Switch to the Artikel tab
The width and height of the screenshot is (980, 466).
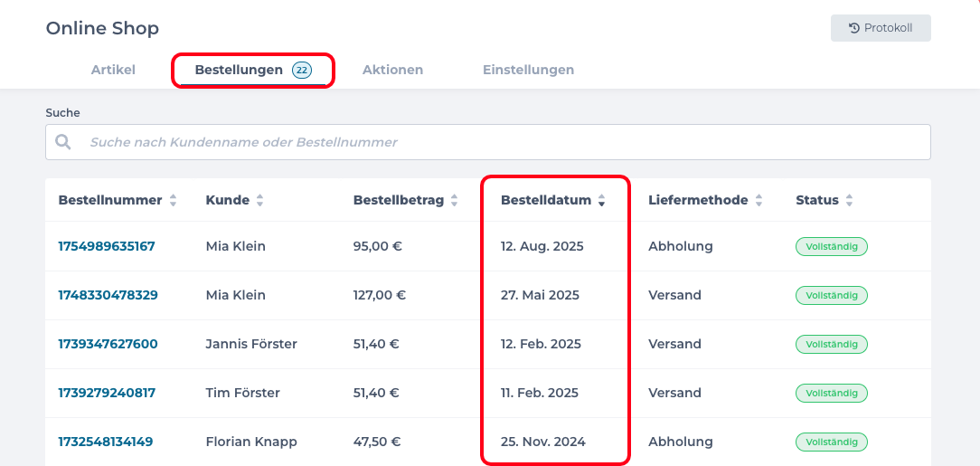(x=113, y=70)
